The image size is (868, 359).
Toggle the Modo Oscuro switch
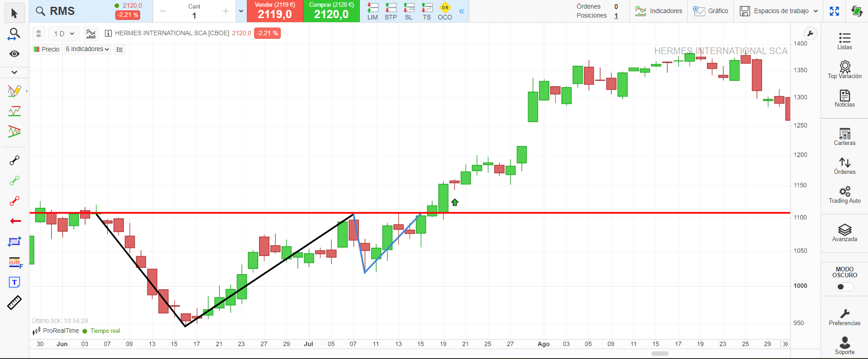point(844,287)
